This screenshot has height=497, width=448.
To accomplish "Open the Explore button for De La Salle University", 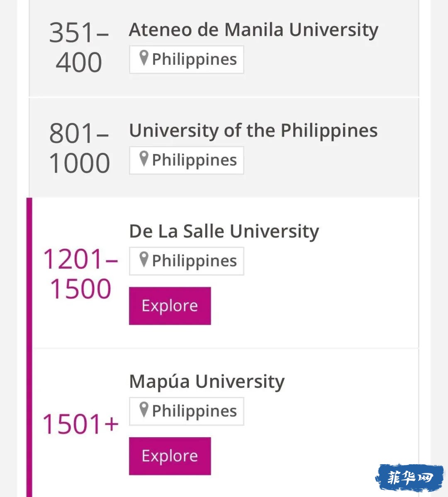I will tap(170, 306).
